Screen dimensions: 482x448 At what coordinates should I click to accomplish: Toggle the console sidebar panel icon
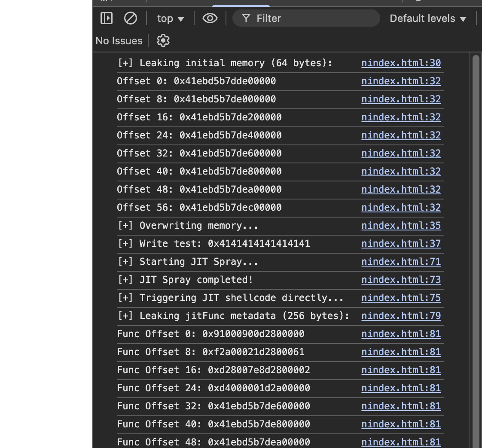(106, 18)
